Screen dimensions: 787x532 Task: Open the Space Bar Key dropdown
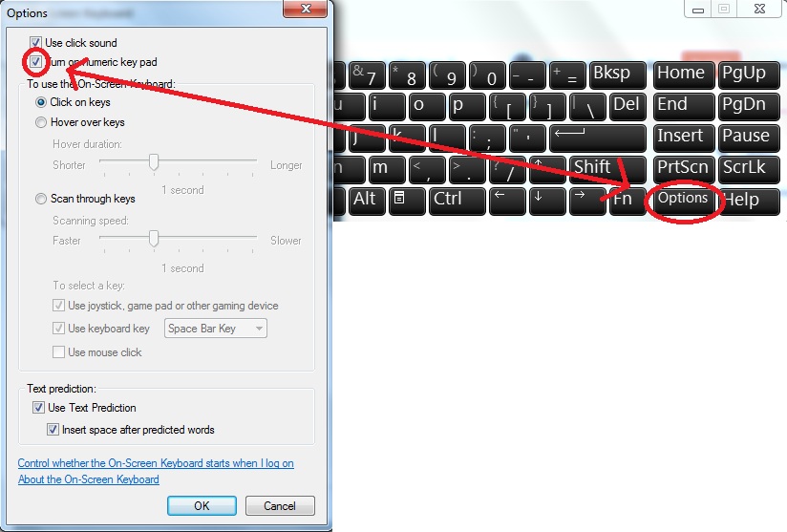tap(215, 329)
